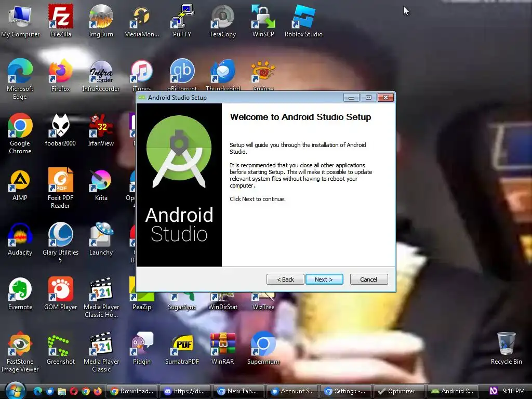Select the FileZilla desktop shortcut
Image resolution: width=532 pixels, height=399 pixels.
(60, 21)
